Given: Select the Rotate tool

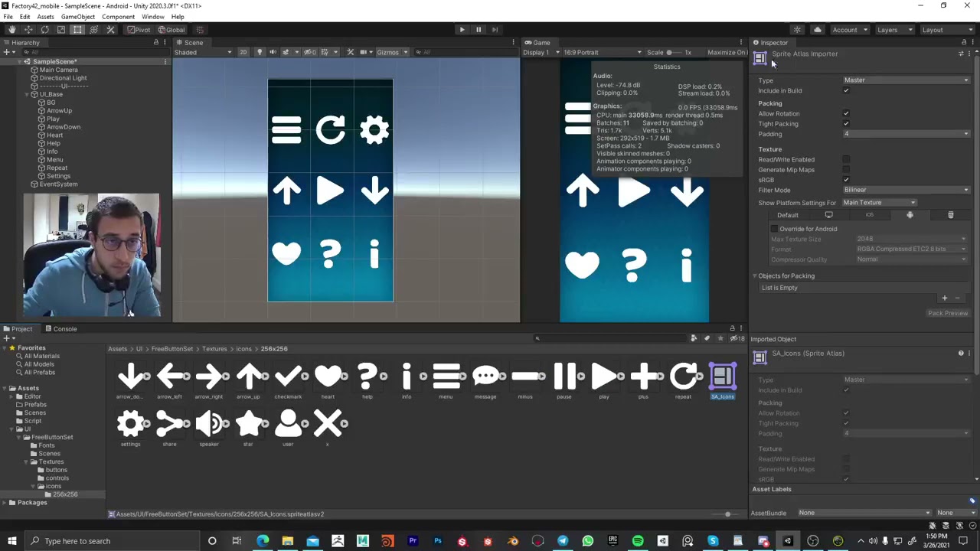Looking at the screenshot, I should click(44, 30).
